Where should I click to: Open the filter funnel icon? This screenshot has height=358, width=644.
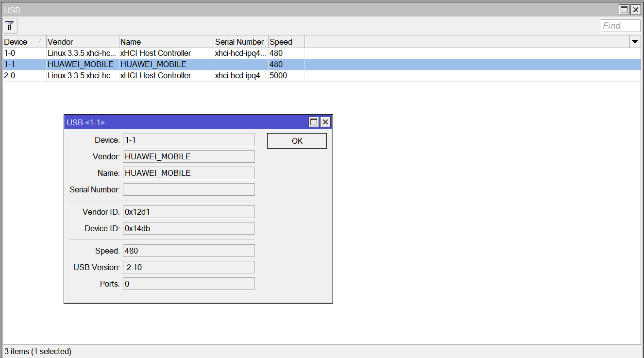tap(10, 26)
